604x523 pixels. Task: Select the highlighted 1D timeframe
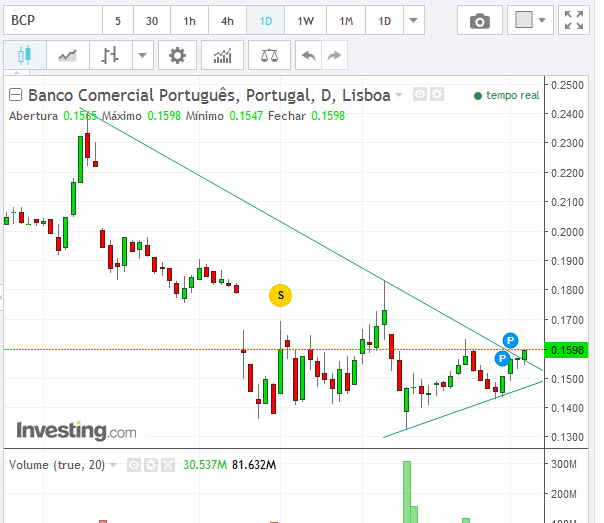(x=265, y=20)
